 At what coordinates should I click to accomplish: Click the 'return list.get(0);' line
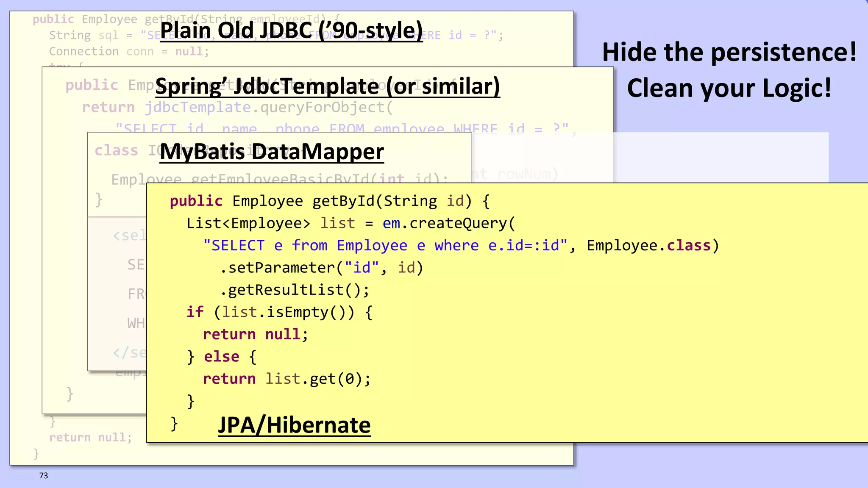coord(287,379)
